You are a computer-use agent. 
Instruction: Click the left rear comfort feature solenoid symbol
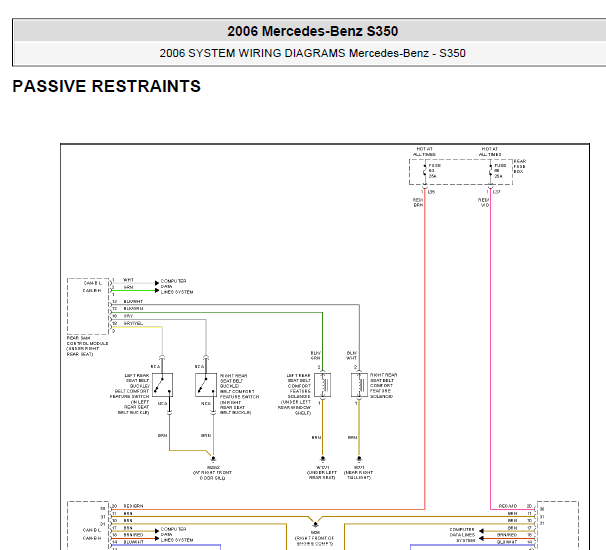322,385
